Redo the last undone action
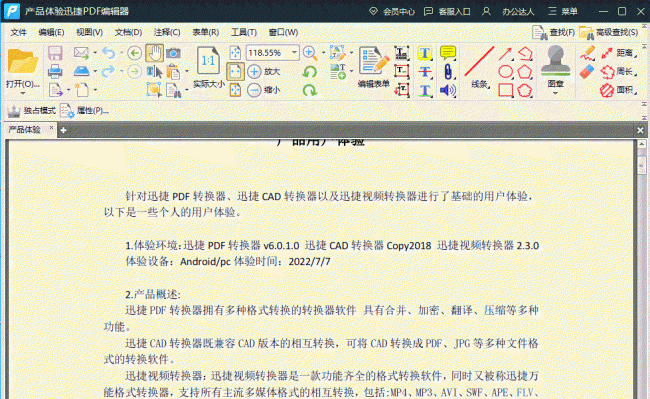 (x=109, y=71)
